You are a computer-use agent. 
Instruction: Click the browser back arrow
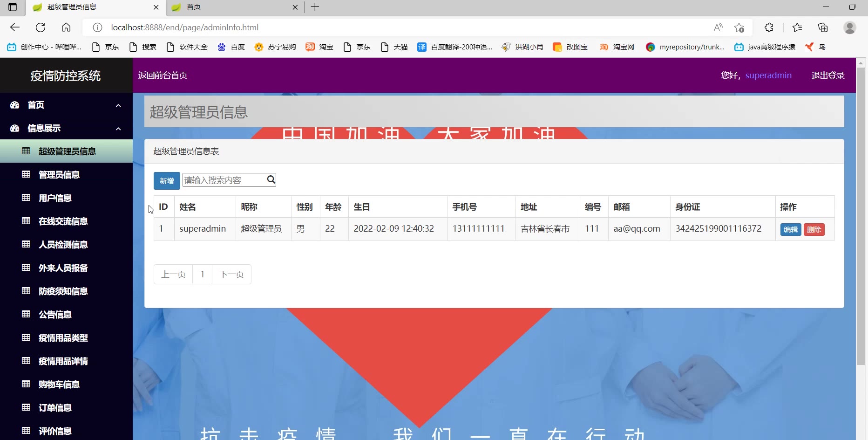[x=15, y=27]
